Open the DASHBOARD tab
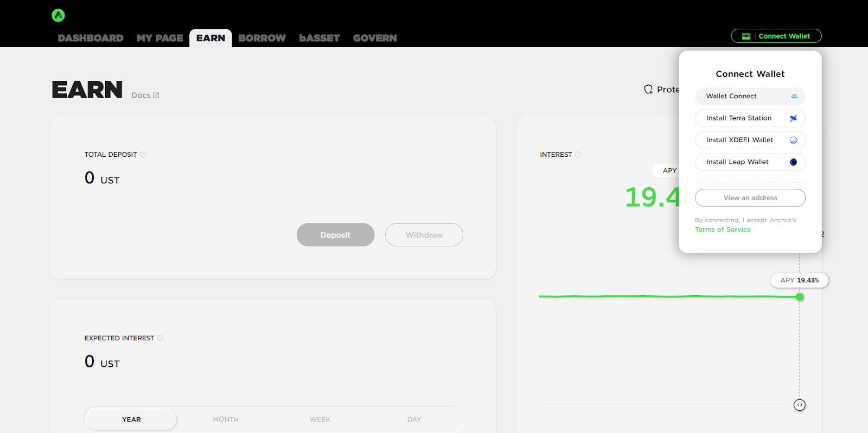This screenshot has width=868, height=433. point(91,38)
